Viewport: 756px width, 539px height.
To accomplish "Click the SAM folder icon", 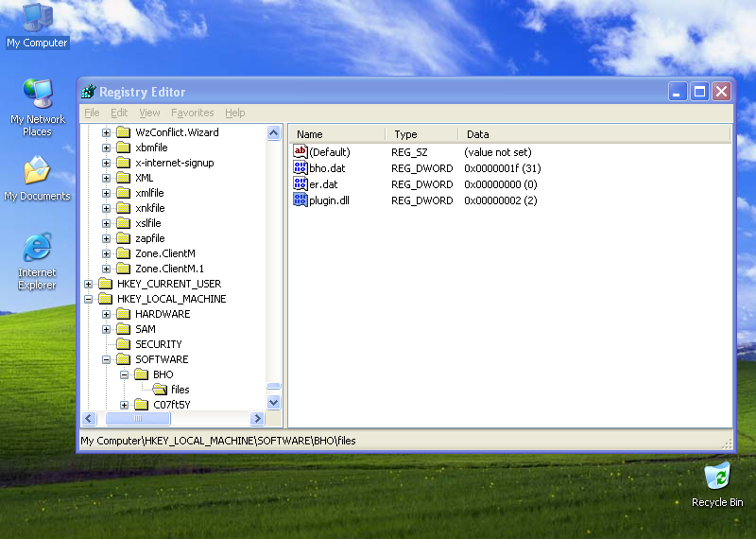I will [124, 329].
